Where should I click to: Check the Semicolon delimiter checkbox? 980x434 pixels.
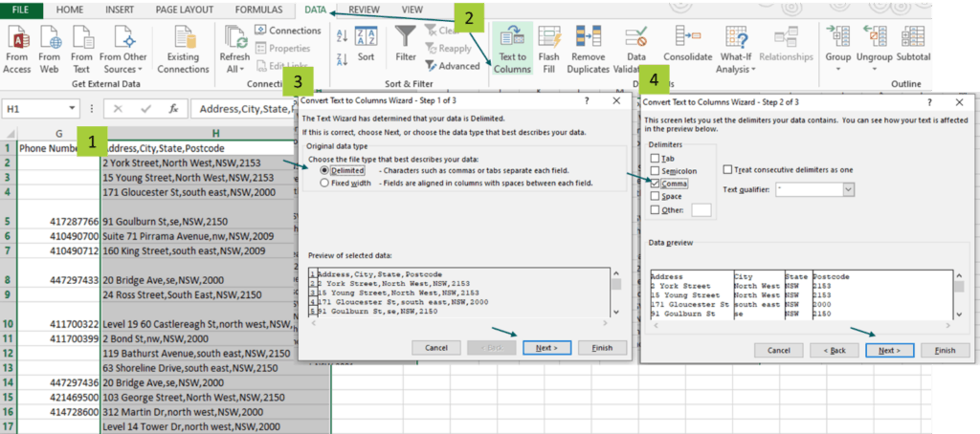pos(655,170)
